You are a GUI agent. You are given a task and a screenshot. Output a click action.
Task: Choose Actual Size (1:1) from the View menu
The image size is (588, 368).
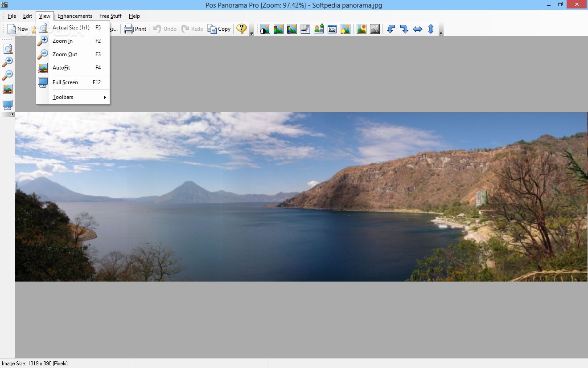tap(73, 28)
